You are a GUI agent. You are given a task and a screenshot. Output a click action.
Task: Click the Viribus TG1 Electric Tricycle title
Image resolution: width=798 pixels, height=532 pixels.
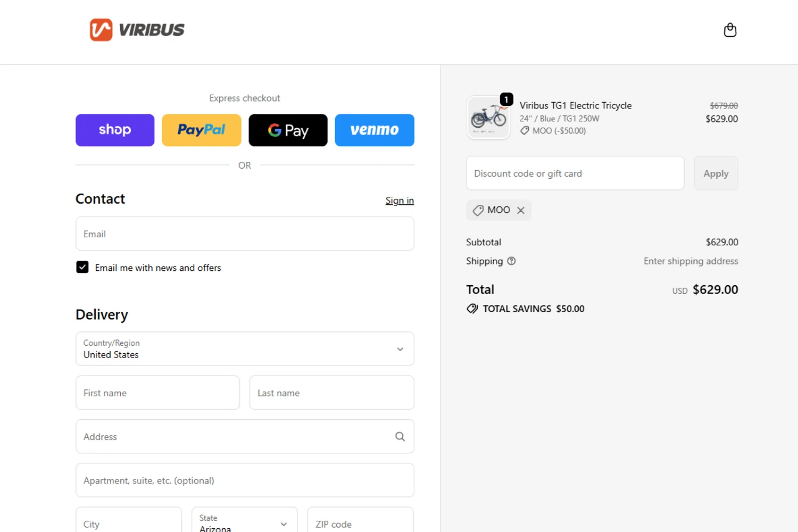point(576,105)
